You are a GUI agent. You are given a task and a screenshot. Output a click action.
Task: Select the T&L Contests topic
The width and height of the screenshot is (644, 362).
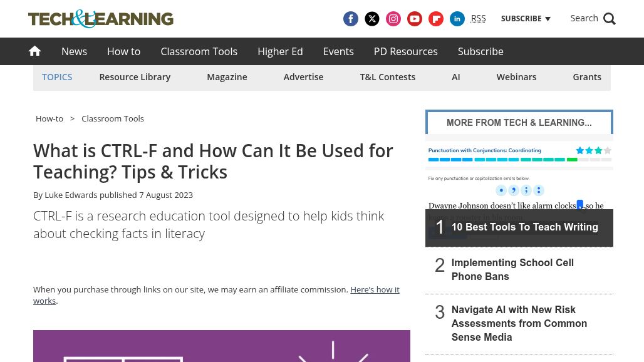coord(388,77)
